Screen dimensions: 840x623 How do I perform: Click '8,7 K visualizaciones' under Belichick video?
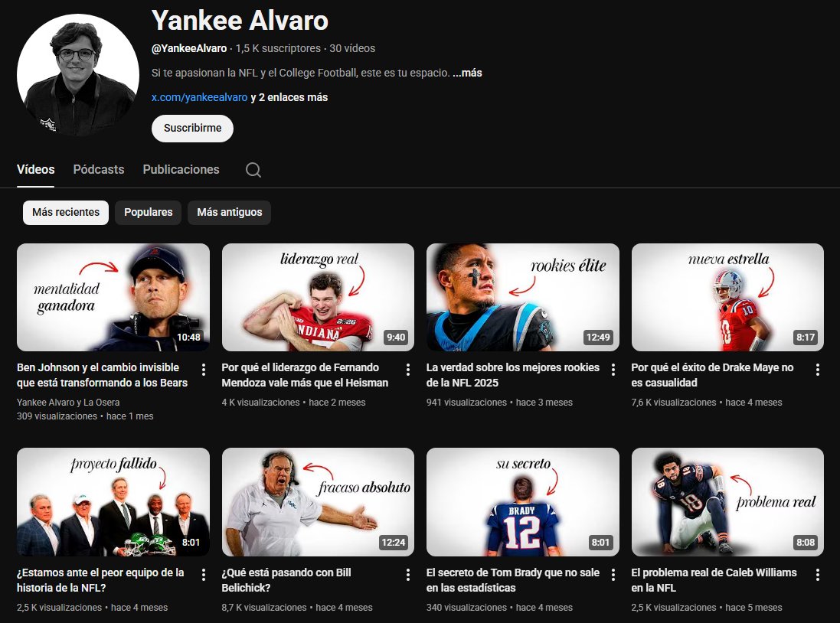[264, 608]
